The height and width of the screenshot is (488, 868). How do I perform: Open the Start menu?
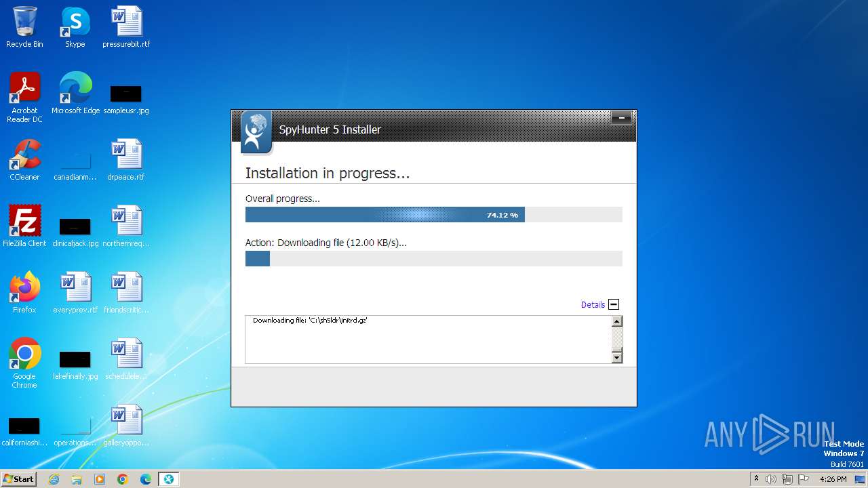tap(18, 479)
